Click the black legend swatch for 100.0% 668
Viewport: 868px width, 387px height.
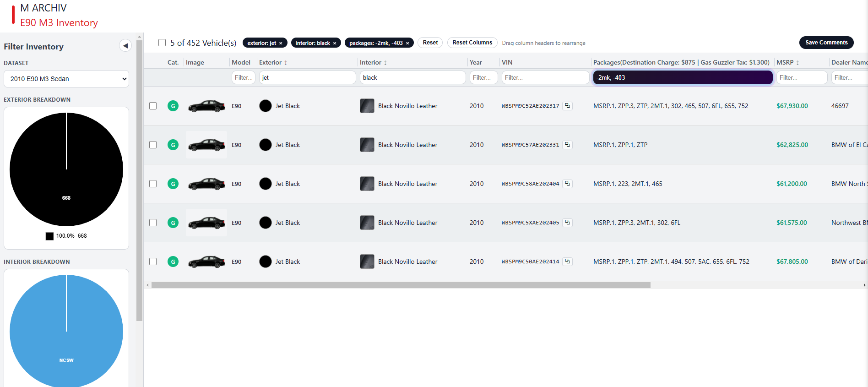(49, 236)
